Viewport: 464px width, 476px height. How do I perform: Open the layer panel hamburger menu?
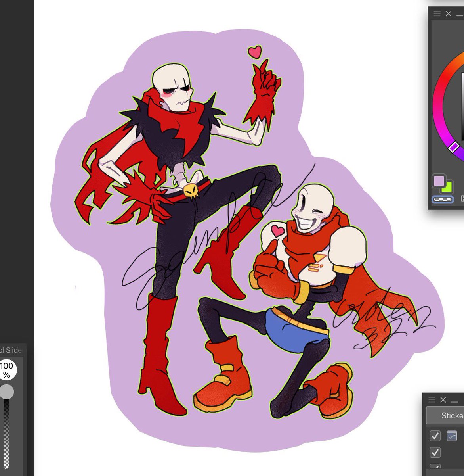(x=432, y=400)
